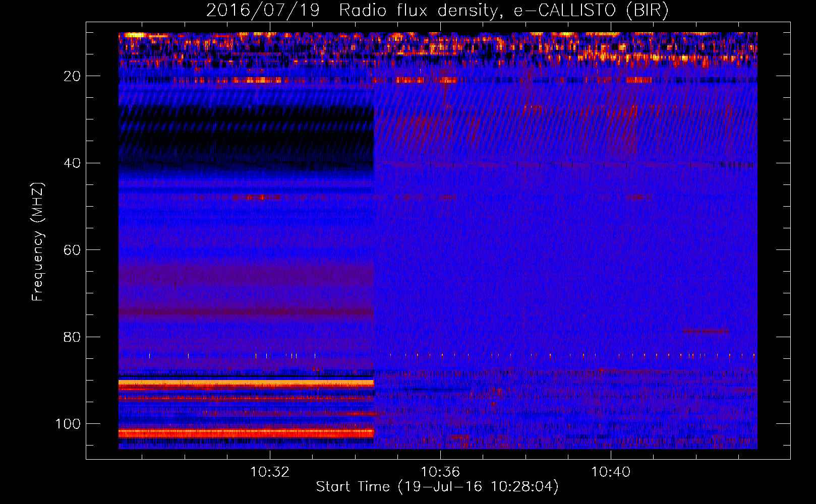Viewport: 816px width, 504px height.
Task: Click the 'Start Time (19-Jul-16 10:28:04)' label
Action: click(x=437, y=487)
